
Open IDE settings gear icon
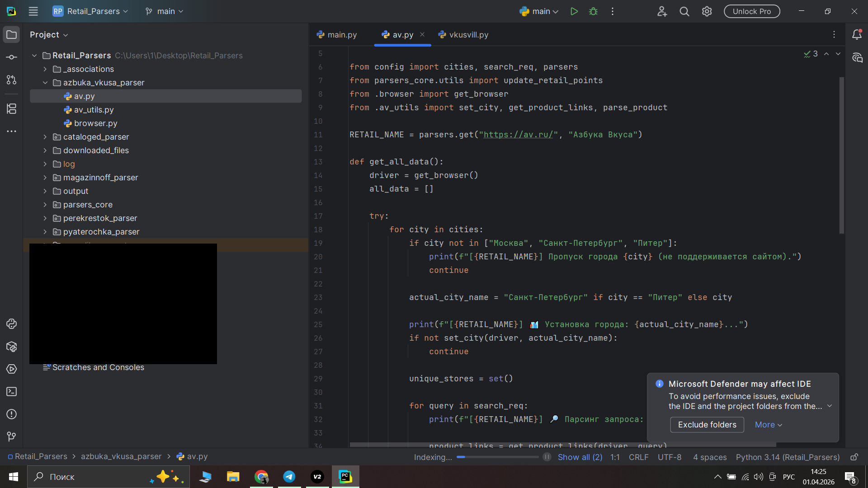click(707, 11)
